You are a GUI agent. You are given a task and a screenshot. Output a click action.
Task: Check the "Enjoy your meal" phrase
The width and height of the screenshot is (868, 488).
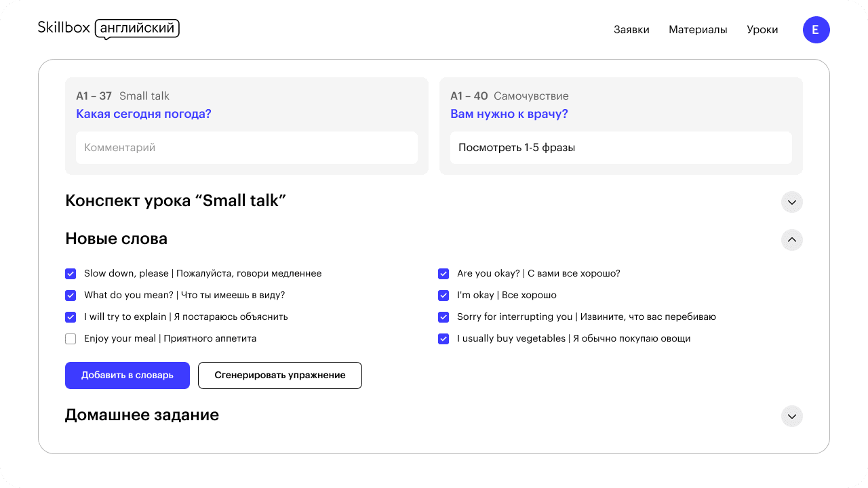(71, 338)
